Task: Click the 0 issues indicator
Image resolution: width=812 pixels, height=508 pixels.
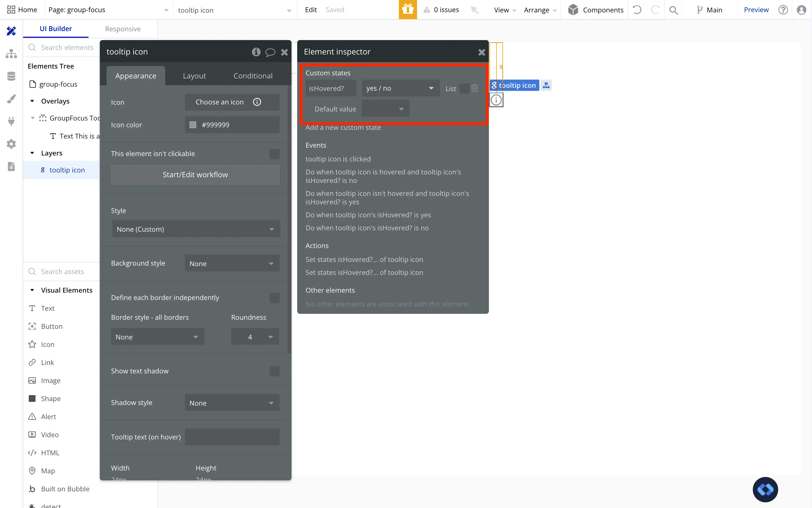Action: tap(442, 10)
